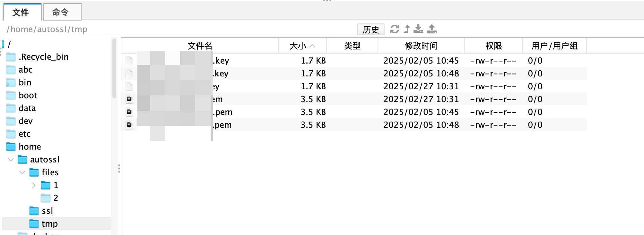Image resolution: width=644 pixels, height=235 pixels.
Task: Open folder 2 under files
Action: (56, 198)
